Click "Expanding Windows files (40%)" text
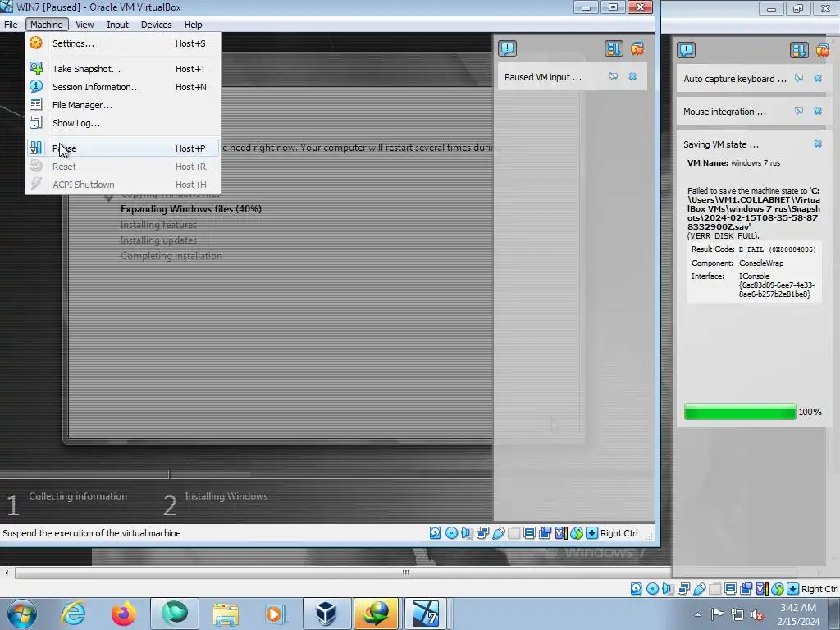 click(190, 209)
